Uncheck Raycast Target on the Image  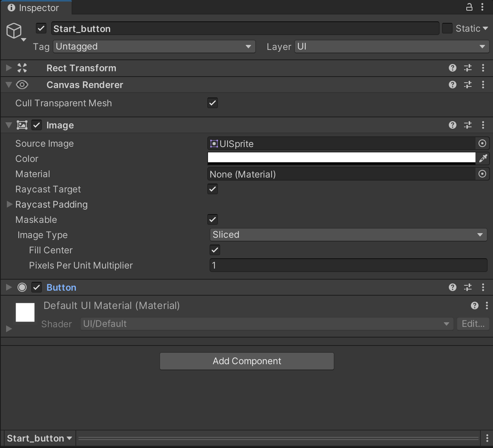click(212, 189)
